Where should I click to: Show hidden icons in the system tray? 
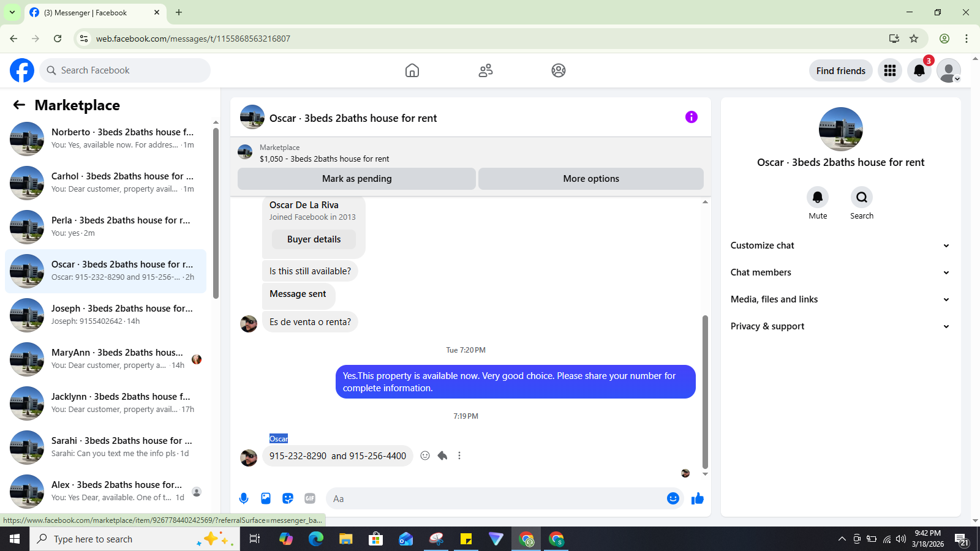tap(842, 539)
